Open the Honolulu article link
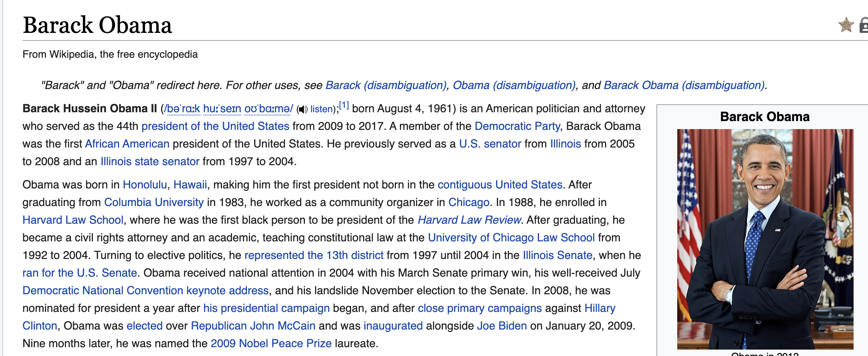This screenshot has width=868, height=356. tap(145, 185)
